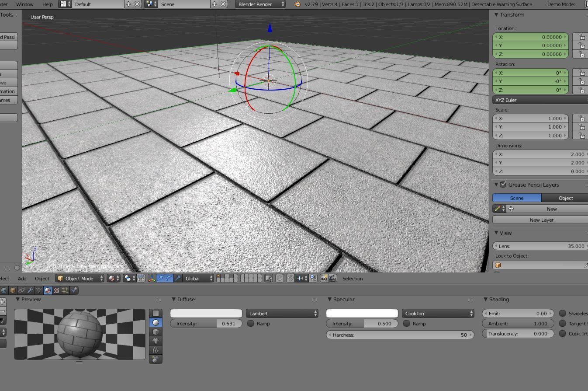Select hair strands preview type
Screen dimensions: 588x391
(156, 350)
